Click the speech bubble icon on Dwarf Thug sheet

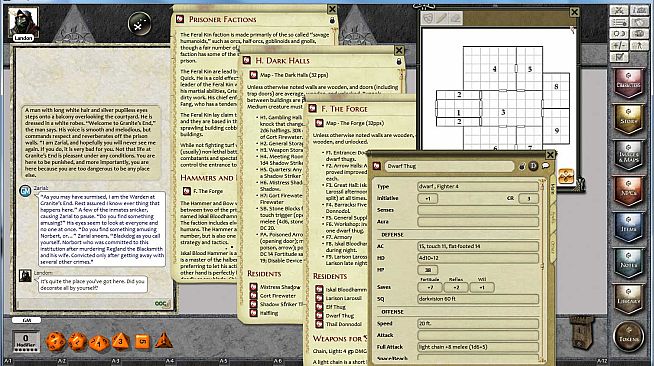coord(545,166)
